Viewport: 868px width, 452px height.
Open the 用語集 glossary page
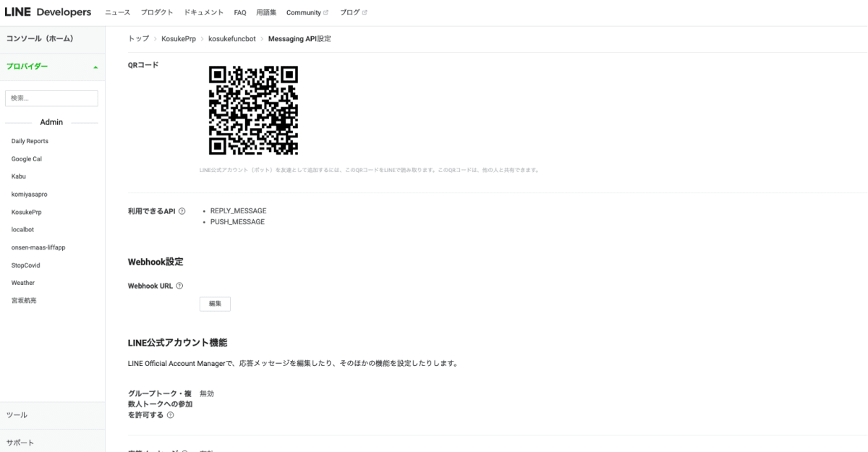coord(266,13)
